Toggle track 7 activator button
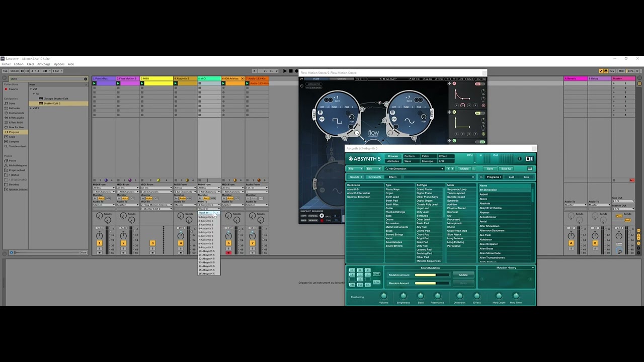This screenshot has width=644, height=362. point(252,243)
